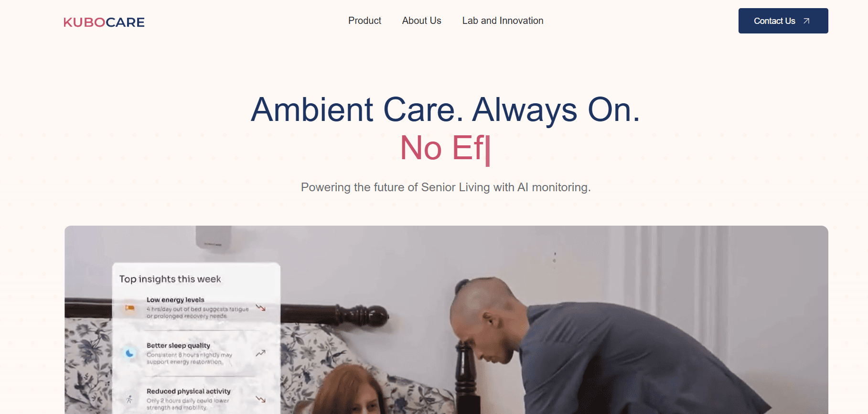This screenshot has width=868, height=414.
Task: Click the Top insights this week heading
Action: 170,279
